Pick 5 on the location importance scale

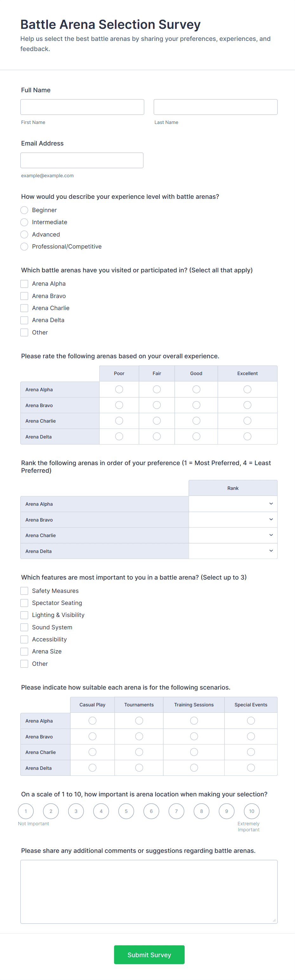pyautogui.click(x=126, y=811)
